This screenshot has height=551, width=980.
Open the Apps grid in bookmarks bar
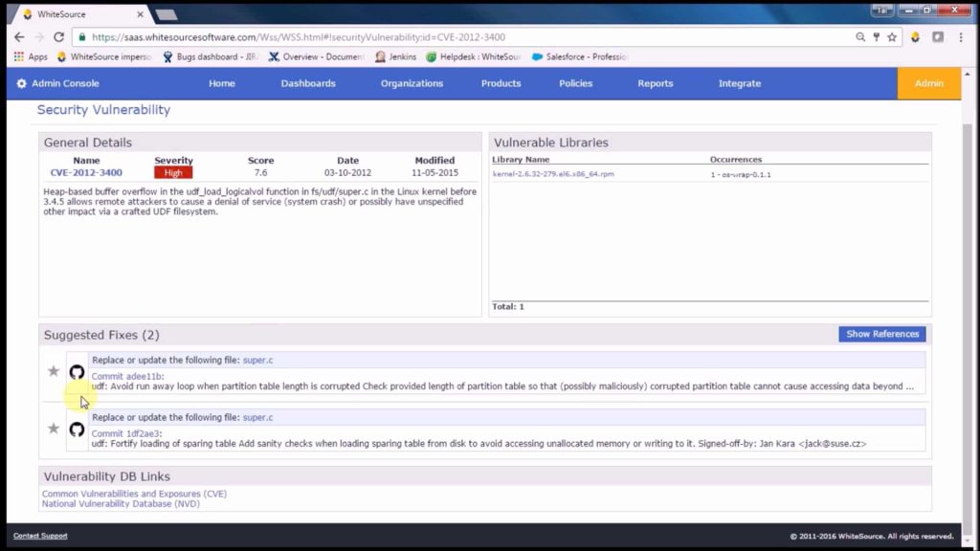(x=31, y=56)
